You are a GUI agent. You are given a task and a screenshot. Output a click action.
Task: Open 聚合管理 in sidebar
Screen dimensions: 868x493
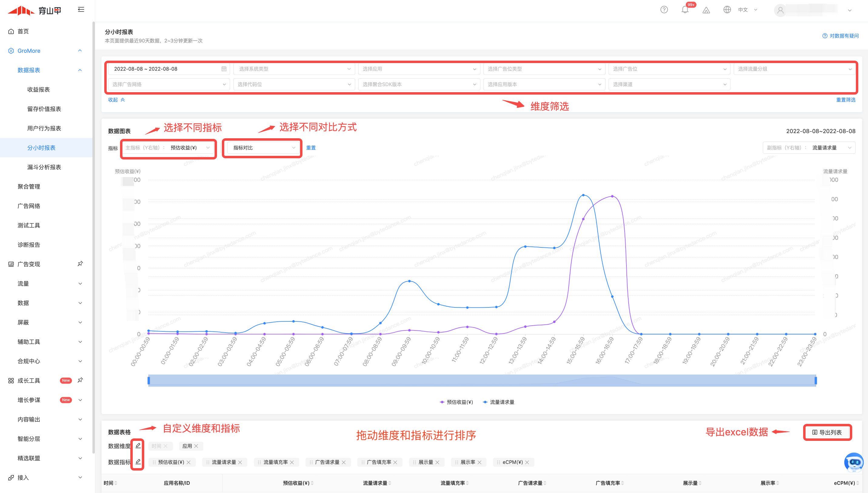point(29,186)
